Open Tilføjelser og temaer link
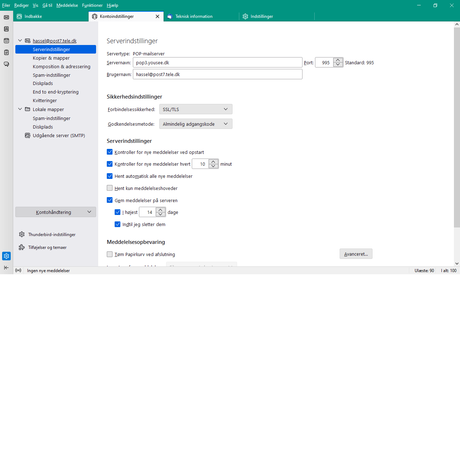 (x=47, y=247)
